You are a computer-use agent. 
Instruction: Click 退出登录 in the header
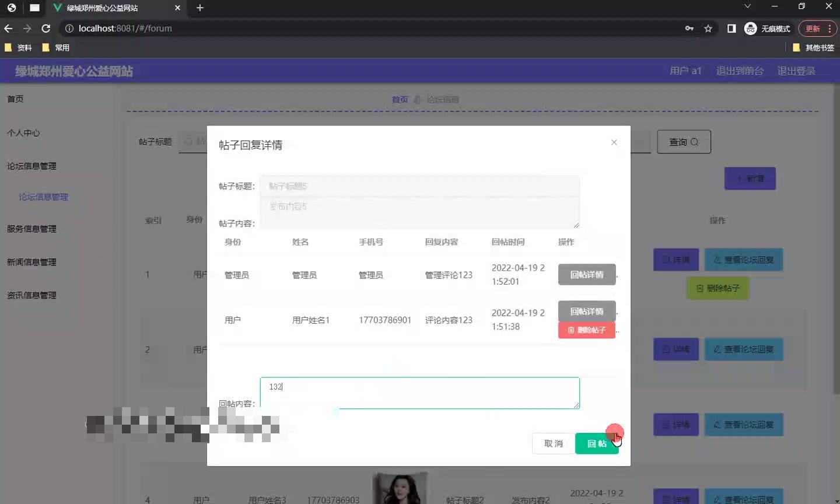click(796, 71)
